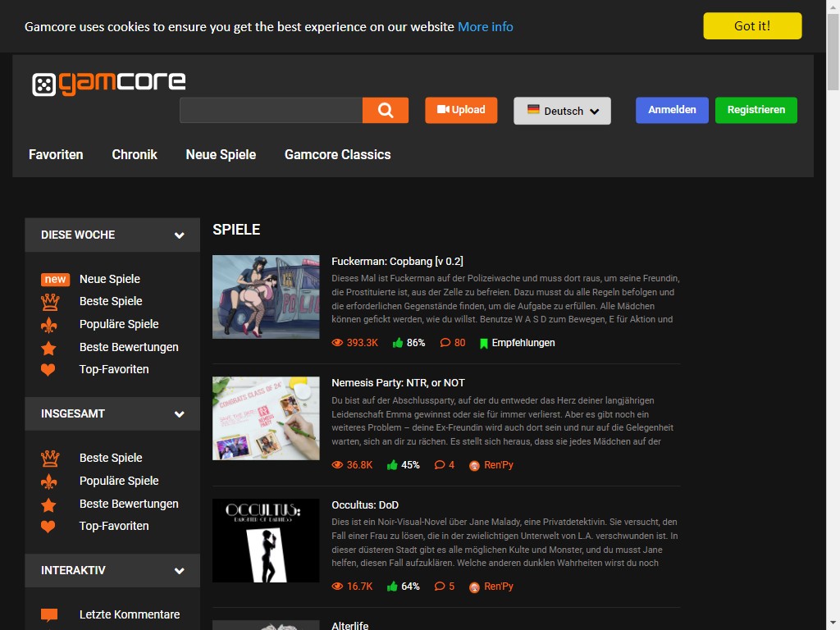840x630 pixels.
Task: Click speech bubble icon beside Letzte Kommentare
Action: pos(49,615)
